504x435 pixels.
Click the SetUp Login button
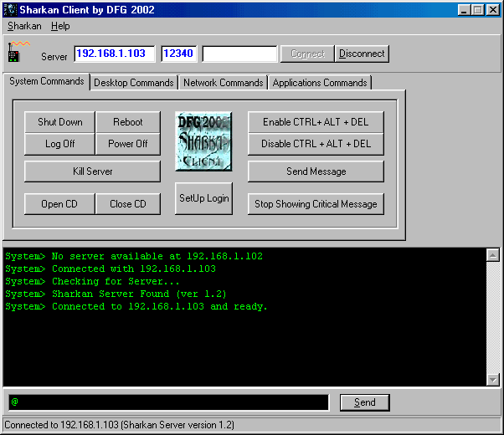click(x=204, y=198)
